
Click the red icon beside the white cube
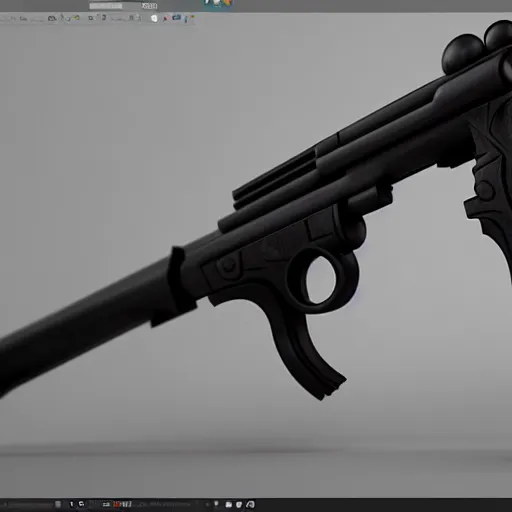[165, 19]
